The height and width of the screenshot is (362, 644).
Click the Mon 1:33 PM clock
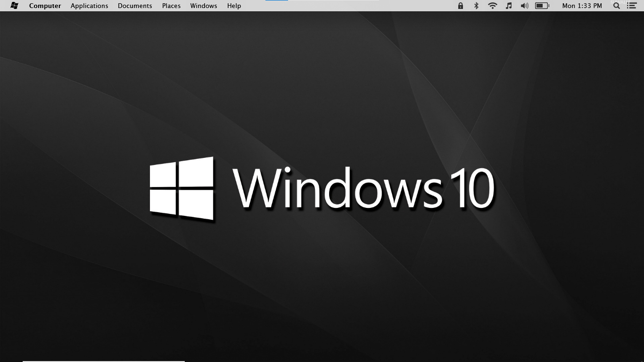pyautogui.click(x=582, y=6)
